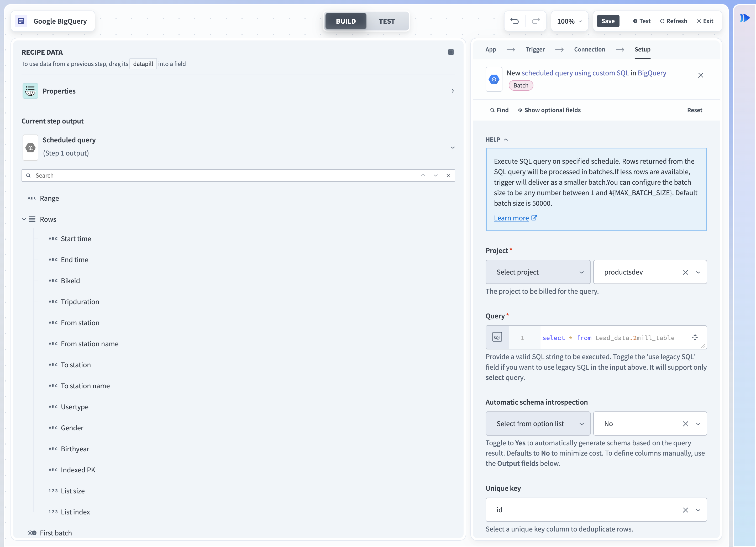756x547 pixels.
Task: Toggle the Recipe Data panel maximize icon
Action: pos(451,52)
